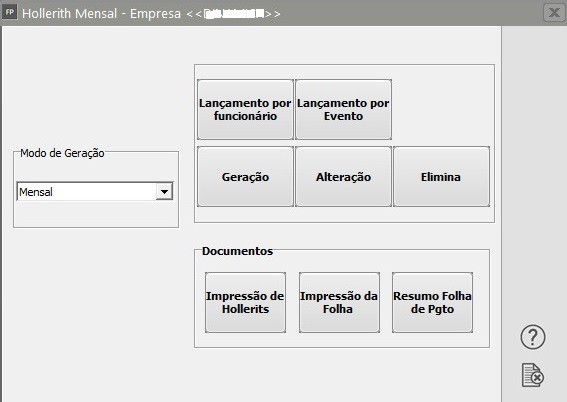Screen dimensions: 567x402
Task: Click the Documentos group label
Action: (237, 251)
